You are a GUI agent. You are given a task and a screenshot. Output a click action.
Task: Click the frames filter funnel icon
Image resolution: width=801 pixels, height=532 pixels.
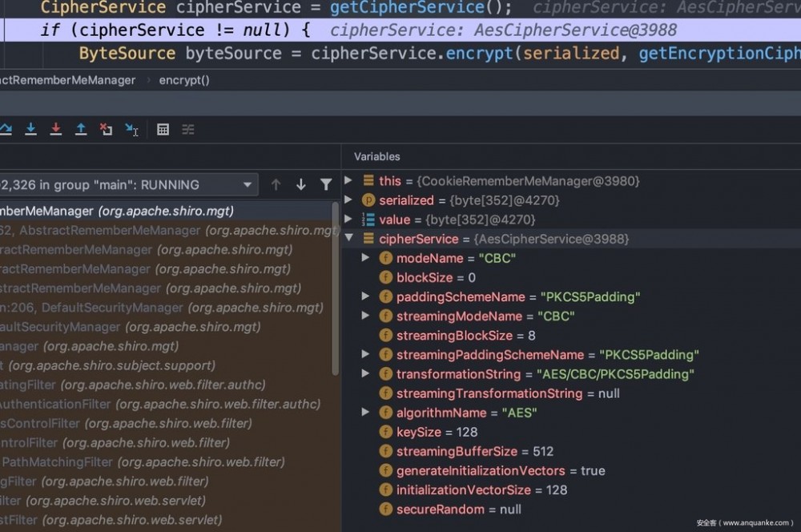coord(326,184)
